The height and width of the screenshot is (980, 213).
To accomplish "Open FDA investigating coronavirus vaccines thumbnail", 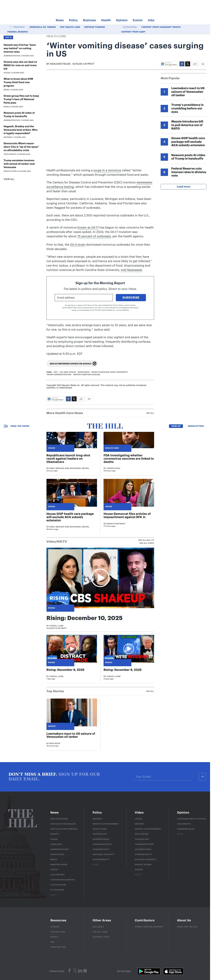I will click(129, 440).
